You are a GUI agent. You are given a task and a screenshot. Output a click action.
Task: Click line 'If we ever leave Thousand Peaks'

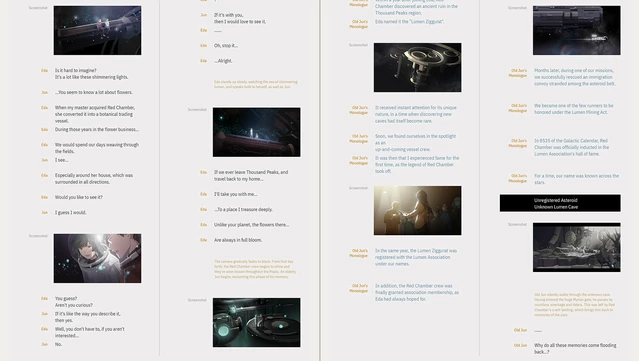point(251,176)
